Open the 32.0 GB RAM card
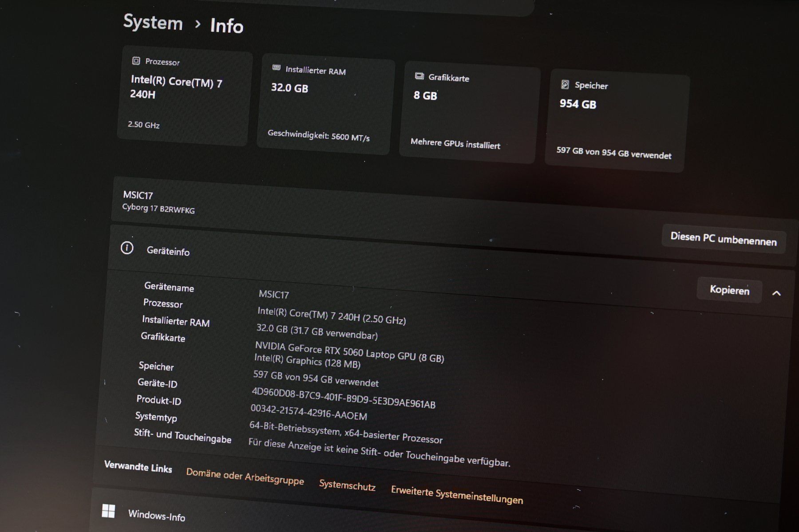 click(x=326, y=104)
